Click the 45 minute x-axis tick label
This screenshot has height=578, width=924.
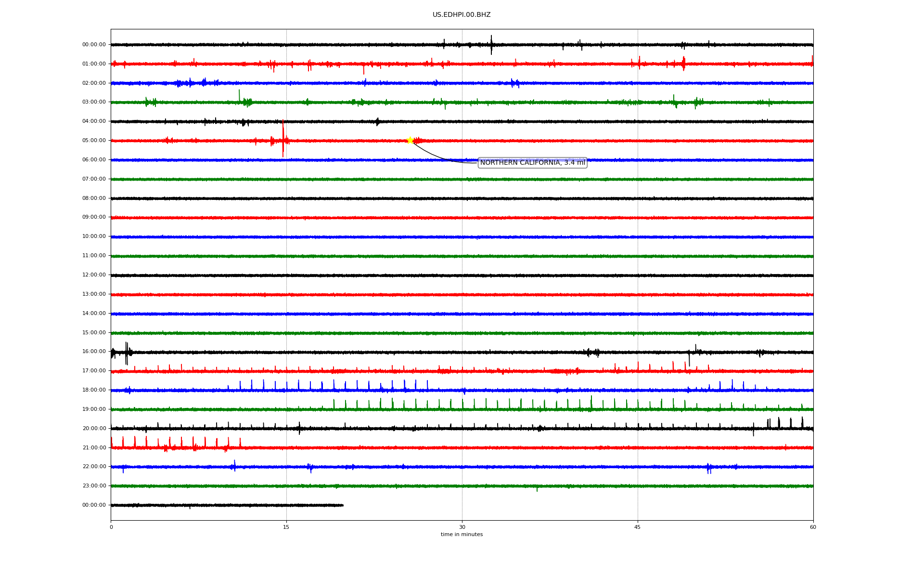[x=637, y=527]
